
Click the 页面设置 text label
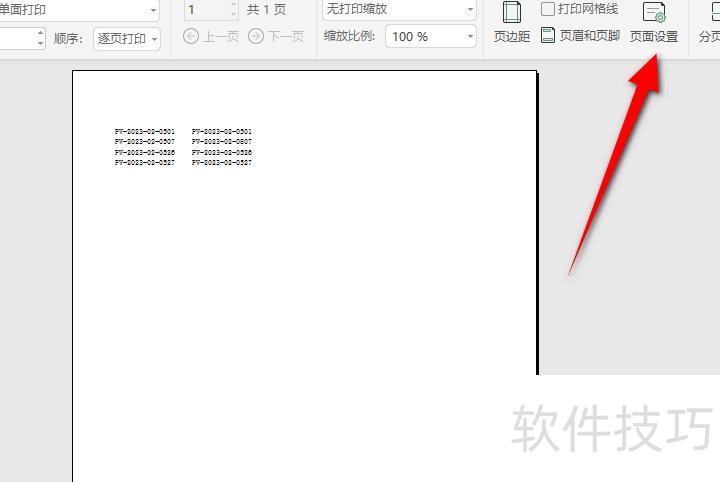(654, 37)
